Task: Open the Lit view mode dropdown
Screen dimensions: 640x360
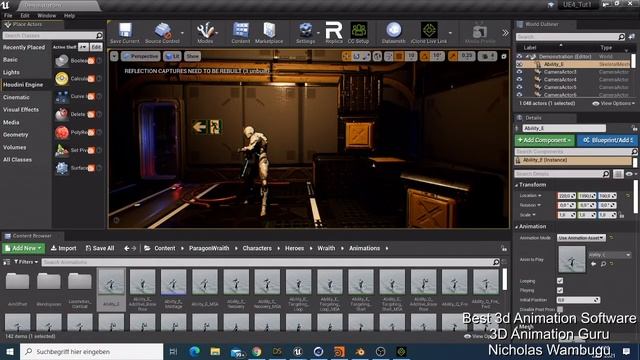Action: coord(172,56)
